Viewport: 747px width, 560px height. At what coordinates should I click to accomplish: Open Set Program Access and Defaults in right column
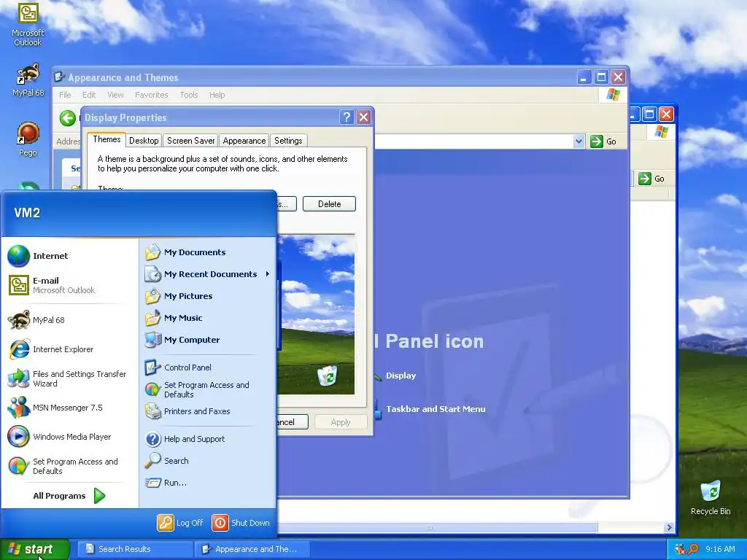pos(197,389)
